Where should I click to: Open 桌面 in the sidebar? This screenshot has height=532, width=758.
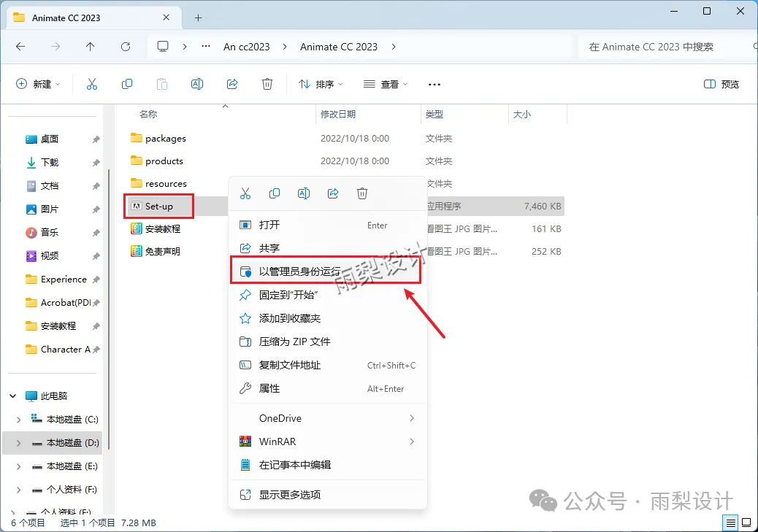coord(50,139)
